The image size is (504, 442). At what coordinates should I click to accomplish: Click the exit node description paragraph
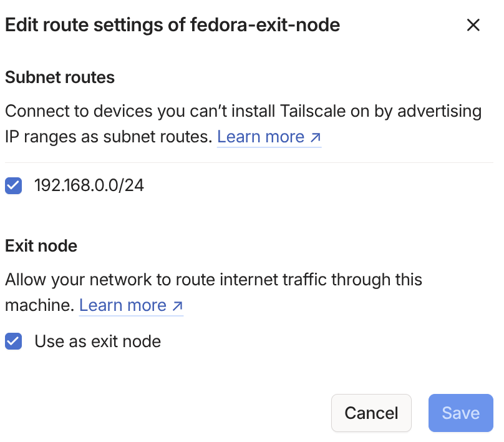[x=213, y=292]
